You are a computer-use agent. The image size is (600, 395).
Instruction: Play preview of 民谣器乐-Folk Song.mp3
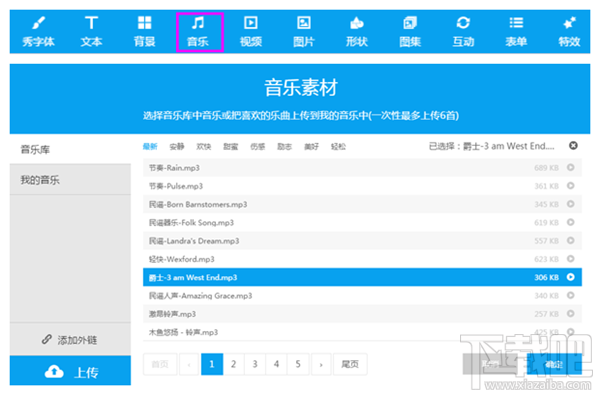click(571, 222)
